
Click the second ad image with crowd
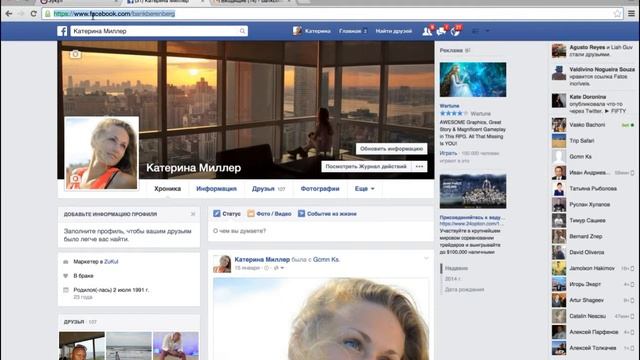[x=473, y=191]
